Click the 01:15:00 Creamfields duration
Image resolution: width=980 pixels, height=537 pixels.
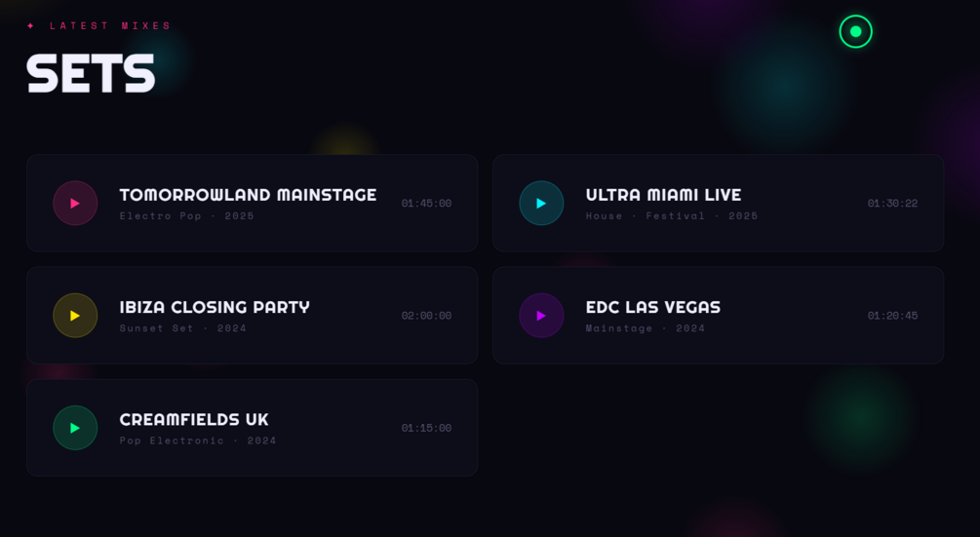point(426,428)
